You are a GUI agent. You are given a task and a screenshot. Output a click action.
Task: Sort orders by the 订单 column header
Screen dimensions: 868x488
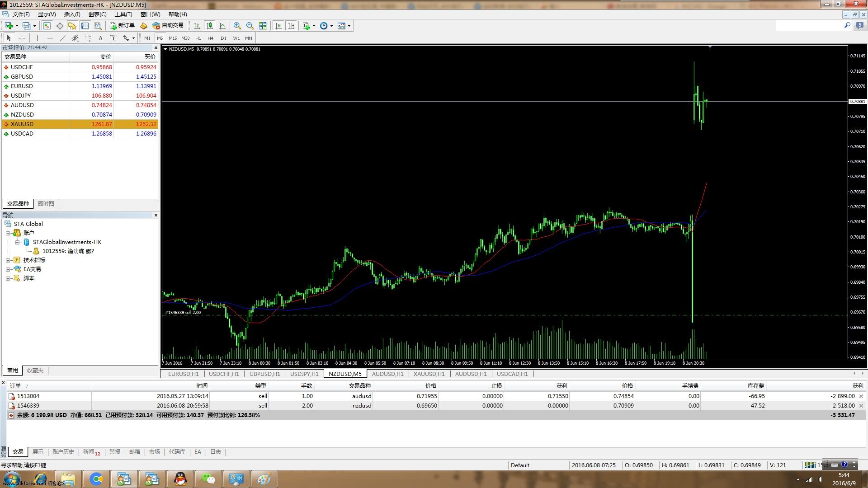pos(50,386)
